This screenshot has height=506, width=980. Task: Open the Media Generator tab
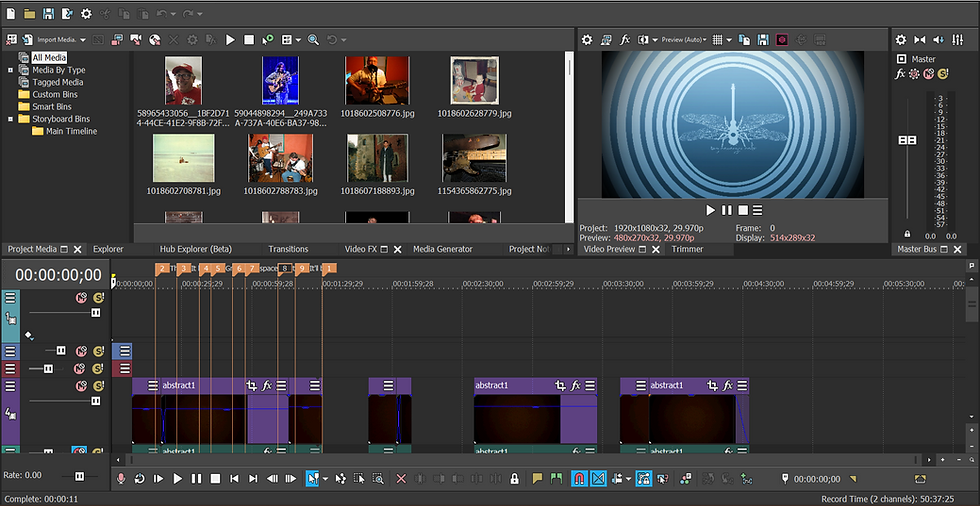tap(442, 249)
